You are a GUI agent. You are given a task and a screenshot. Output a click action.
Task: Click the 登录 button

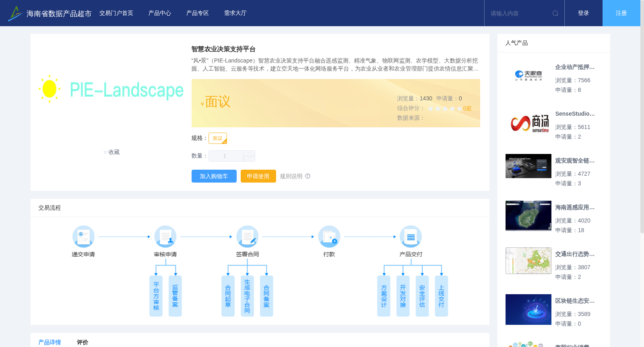point(584,13)
